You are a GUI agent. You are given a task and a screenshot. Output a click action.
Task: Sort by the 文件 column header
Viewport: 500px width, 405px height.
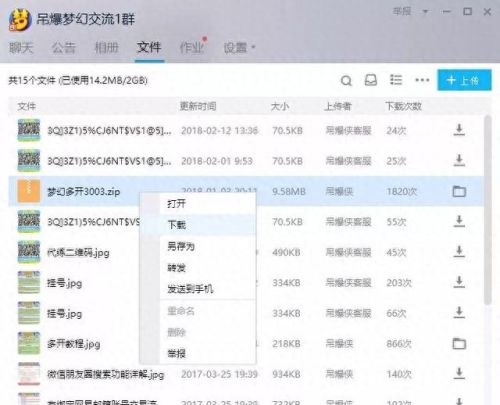(x=26, y=106)
